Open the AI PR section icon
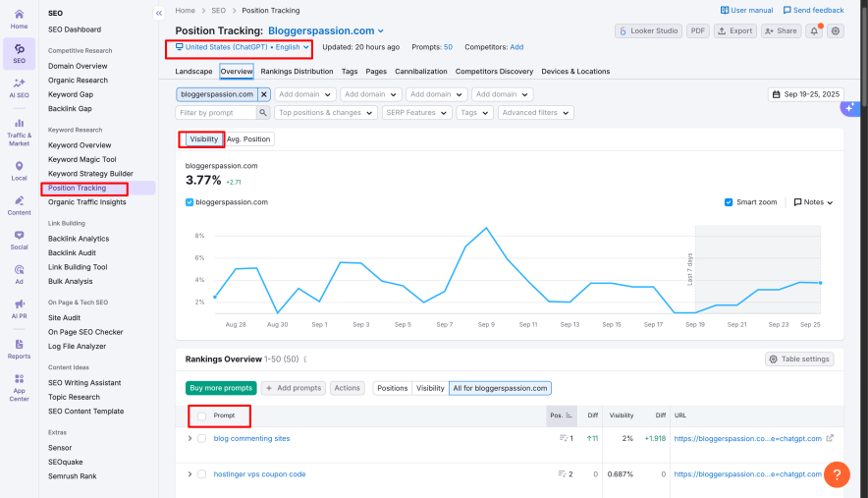This screenshot has height=498, width=868. 19,309
